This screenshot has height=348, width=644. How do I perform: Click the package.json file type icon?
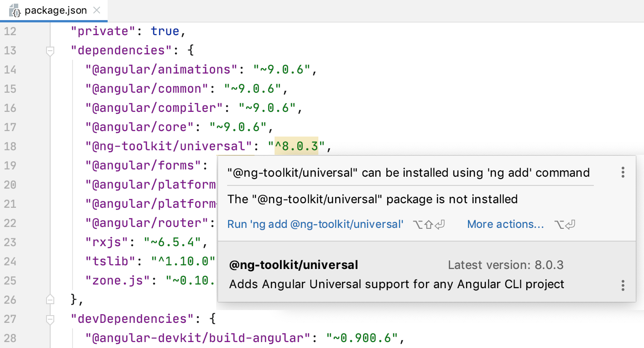click(x=16, y=11)
